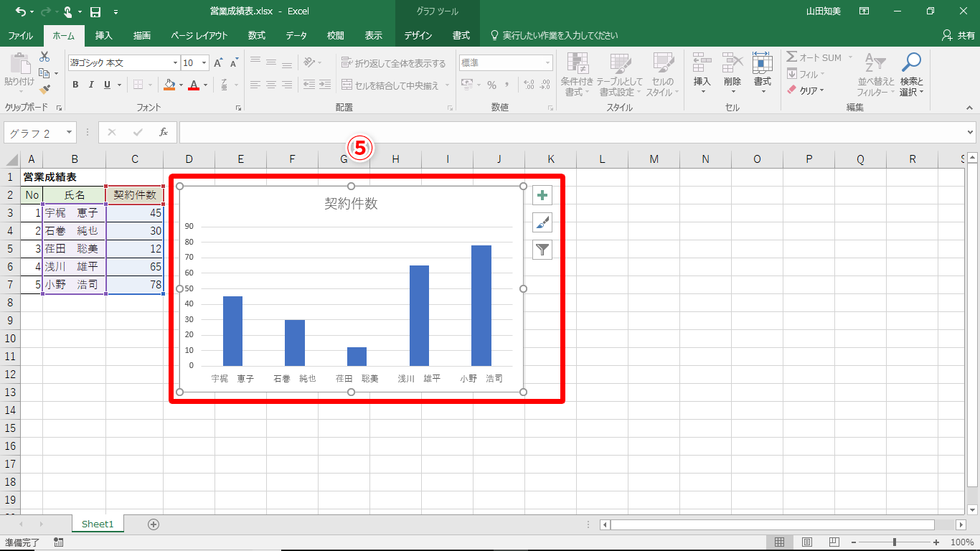This screenshot has width=980, height=551.
Task: Collapse the ribbon with the caret arrow
Action: pyautogui.click(x=971, y=108)
